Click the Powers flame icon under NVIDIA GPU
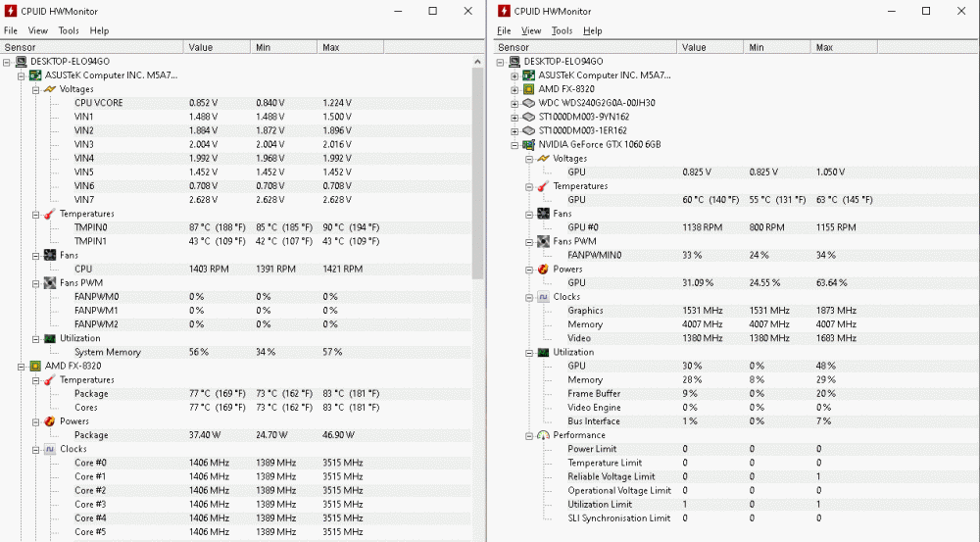 (x=542, y=269)
